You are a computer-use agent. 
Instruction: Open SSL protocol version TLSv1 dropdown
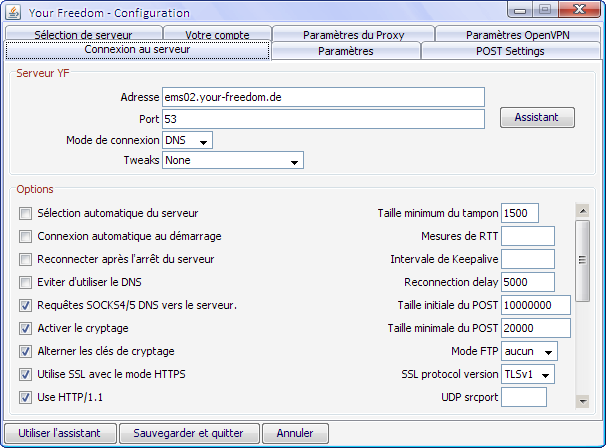click(x=528, y=374)
